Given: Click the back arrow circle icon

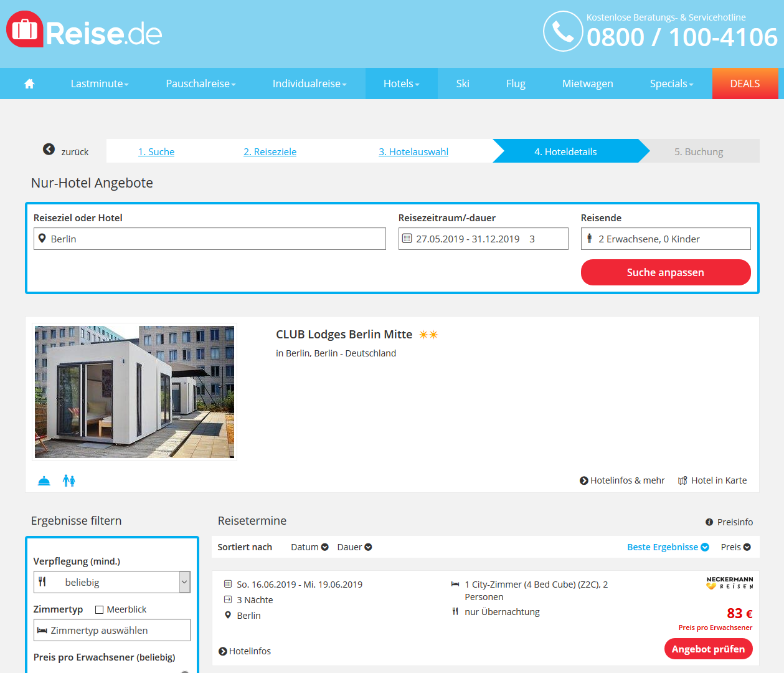Looking at the screenshot, I should (x=49, y=149).
